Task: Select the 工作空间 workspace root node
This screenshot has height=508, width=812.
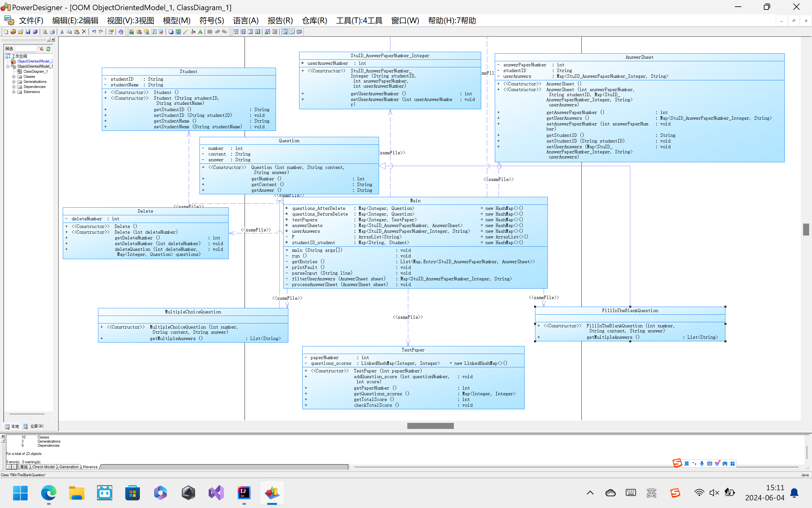Action: tap(19, 56)
